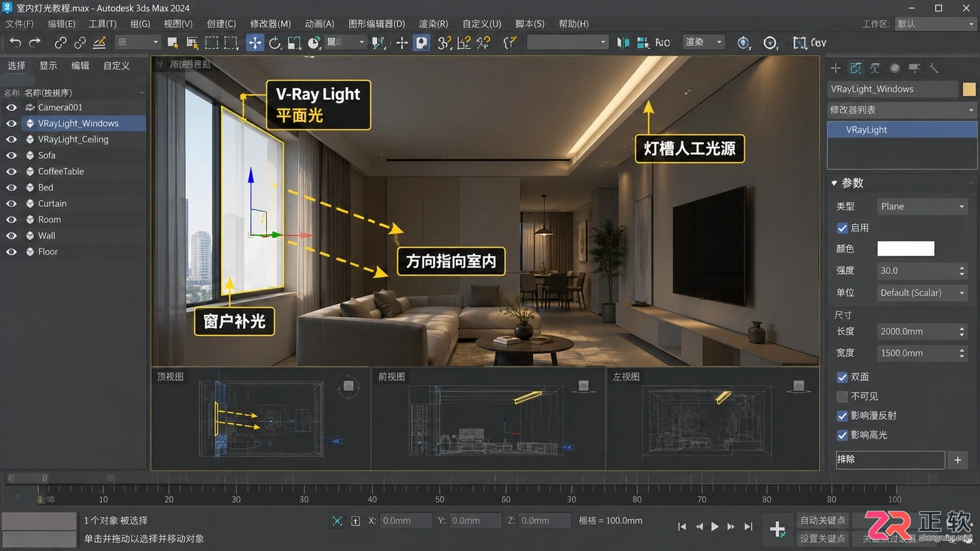Click the Align tool icon

point(642,43)
